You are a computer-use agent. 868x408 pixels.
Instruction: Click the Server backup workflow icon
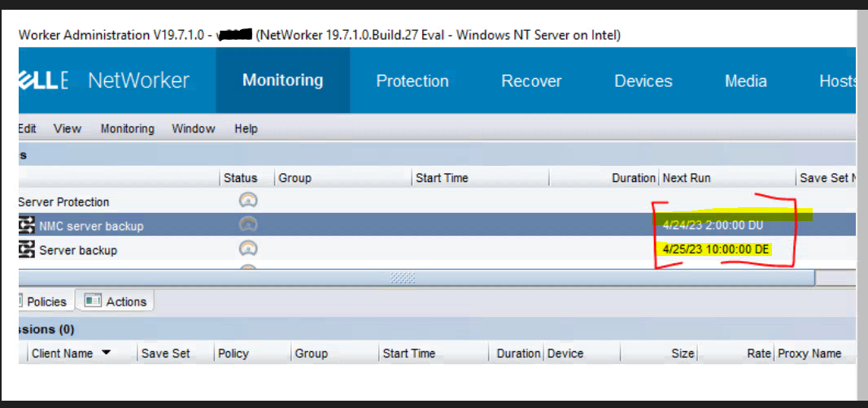[x=28, y=250]
